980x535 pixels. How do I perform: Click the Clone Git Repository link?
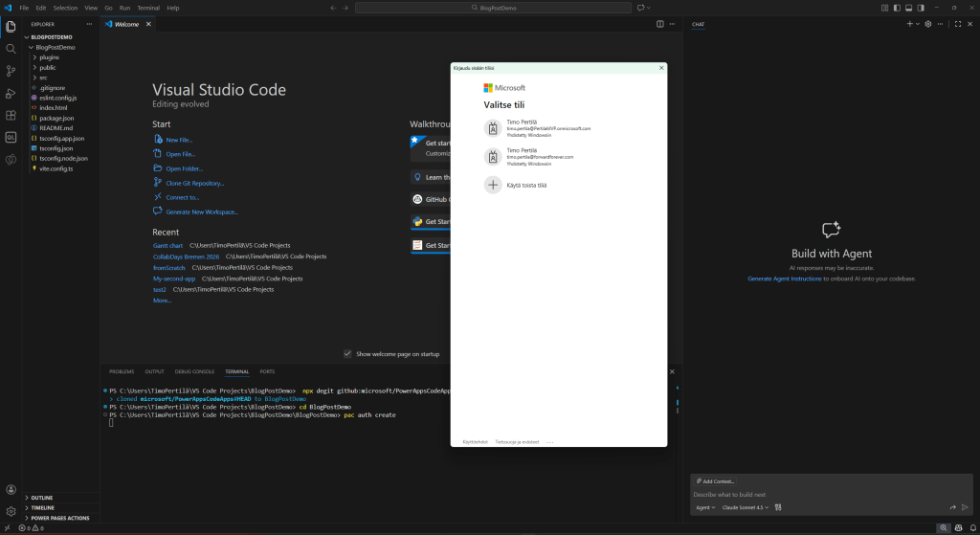[x=195, y=183]
